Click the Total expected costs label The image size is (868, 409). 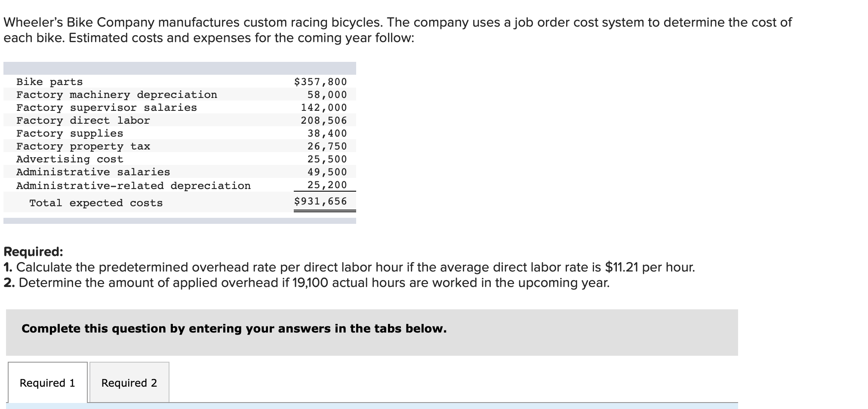[96, 203]
